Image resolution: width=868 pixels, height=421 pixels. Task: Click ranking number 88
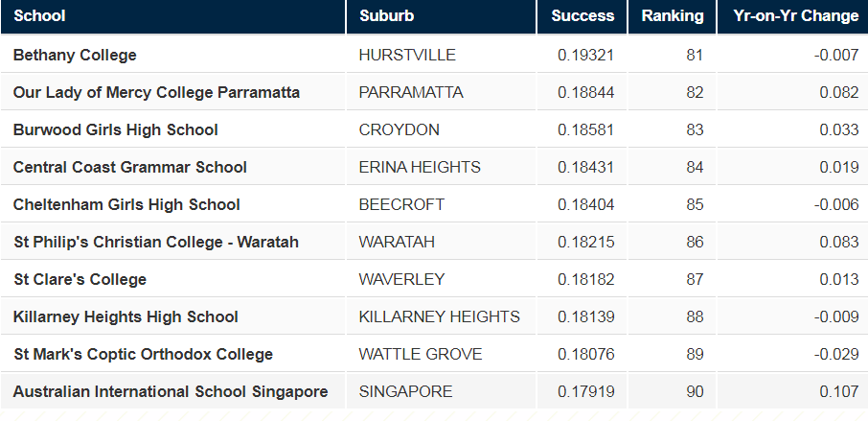pyautogui.click(x=695, y=316)
